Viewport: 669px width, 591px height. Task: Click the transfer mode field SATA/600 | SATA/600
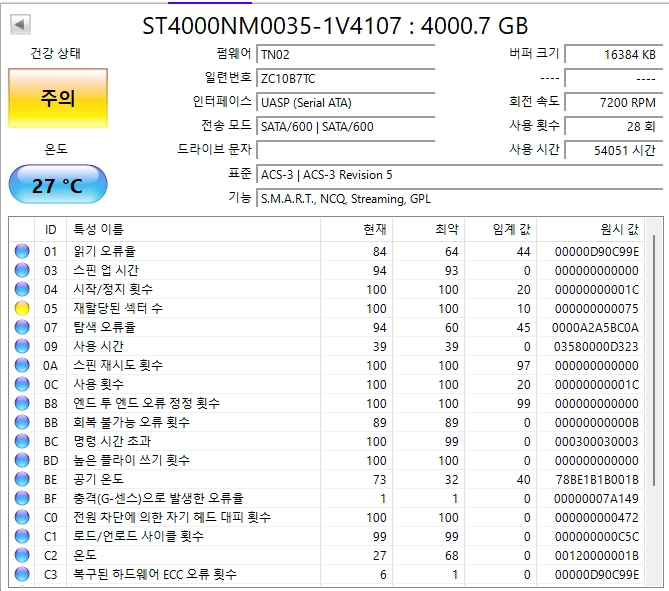click(346, 127)
